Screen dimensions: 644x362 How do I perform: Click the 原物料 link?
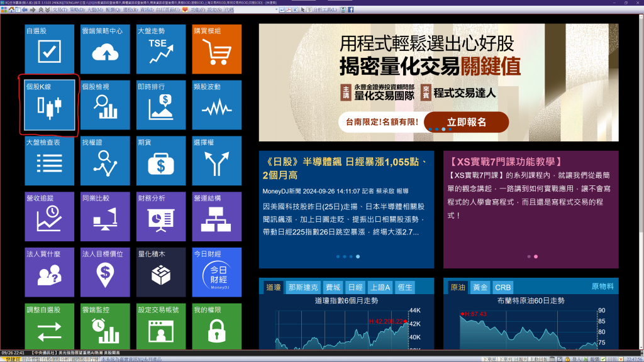coord(602,287)
